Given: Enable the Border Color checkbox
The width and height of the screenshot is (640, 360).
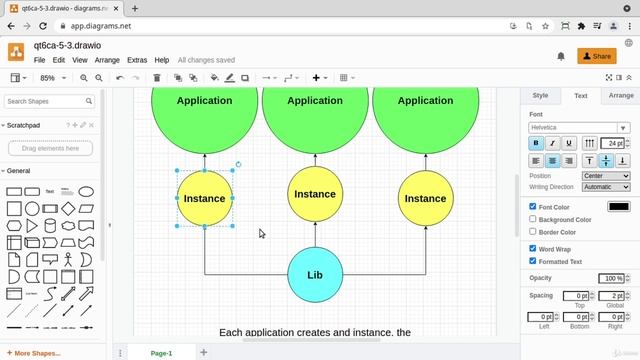Looking at the screenshot, I should click(533, 231).
